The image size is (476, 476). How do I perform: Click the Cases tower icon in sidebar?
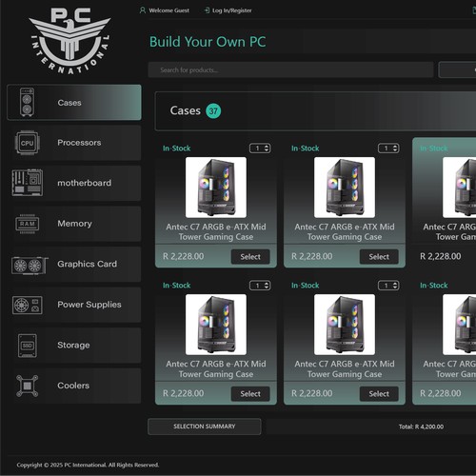coord(27,102)
